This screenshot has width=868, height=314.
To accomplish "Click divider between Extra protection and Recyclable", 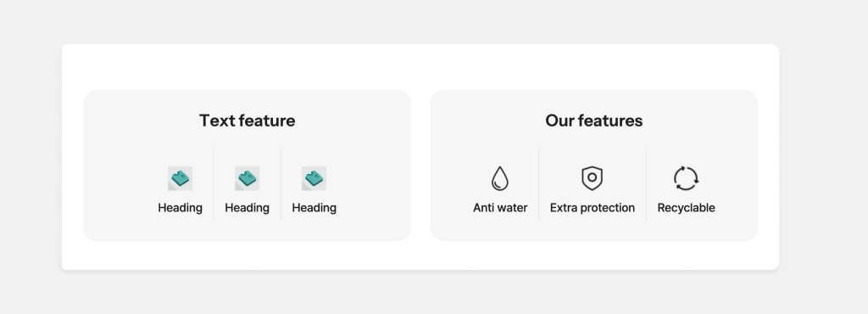I will tap(646, 184).
